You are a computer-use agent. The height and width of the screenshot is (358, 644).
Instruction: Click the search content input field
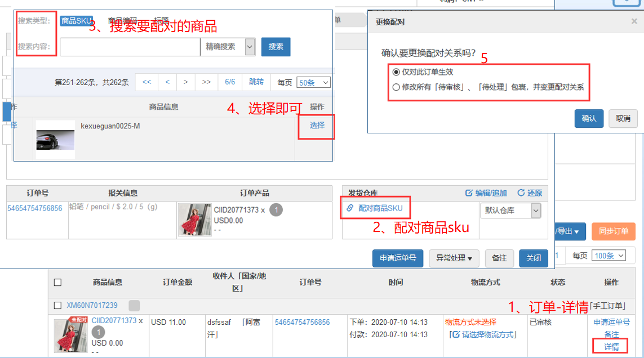(130, 47)
